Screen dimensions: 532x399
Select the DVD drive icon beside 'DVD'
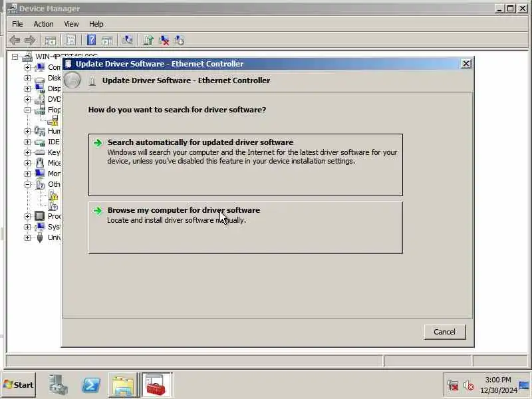[x=40, y=99]
